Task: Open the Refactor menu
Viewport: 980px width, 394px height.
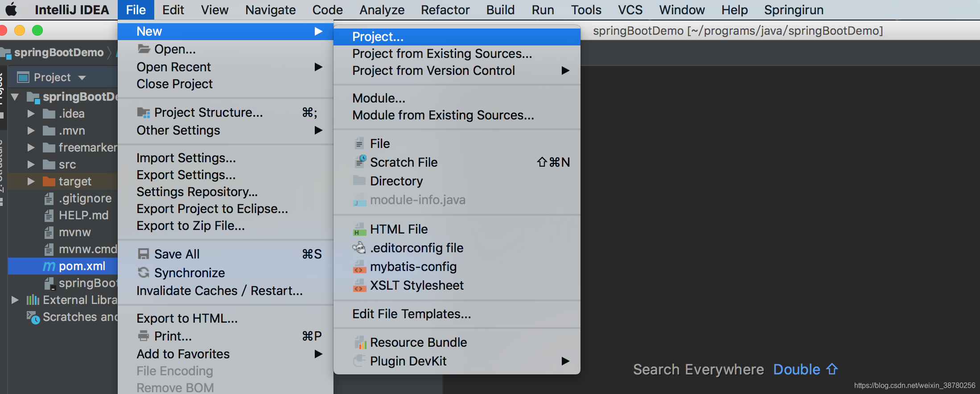Action: click(x=445, y=10)
